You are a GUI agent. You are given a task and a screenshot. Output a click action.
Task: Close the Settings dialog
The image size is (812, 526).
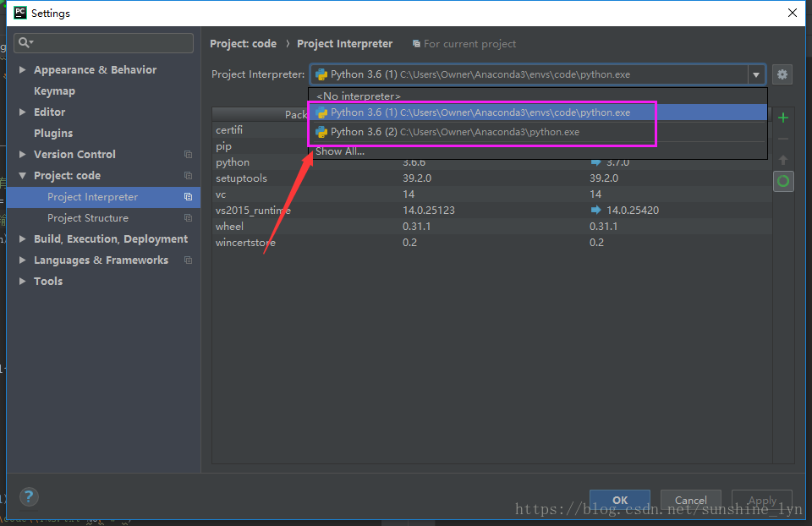point(792,13)
